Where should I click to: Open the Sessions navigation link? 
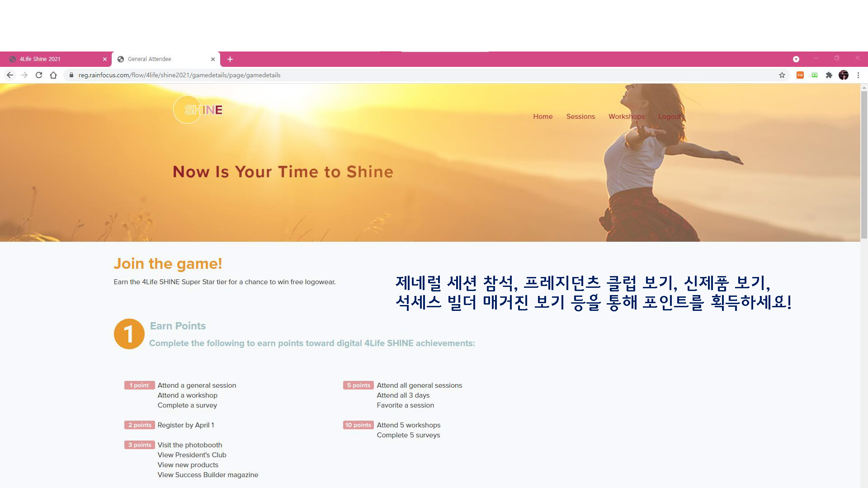(580, 117)
